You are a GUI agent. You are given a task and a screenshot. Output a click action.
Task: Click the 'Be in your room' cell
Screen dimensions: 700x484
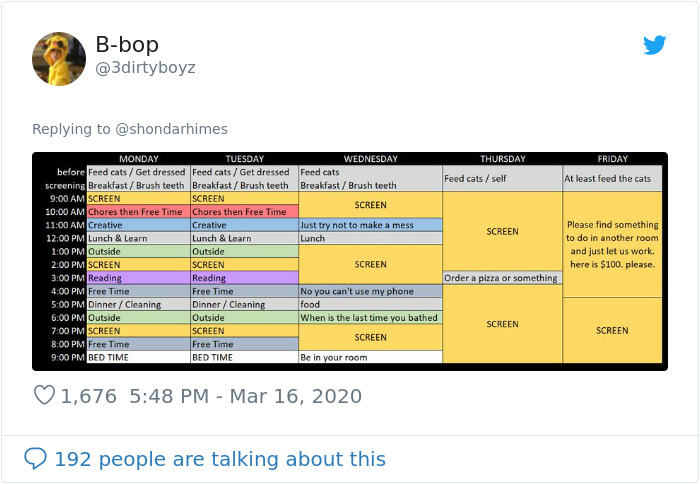[370, 356]
